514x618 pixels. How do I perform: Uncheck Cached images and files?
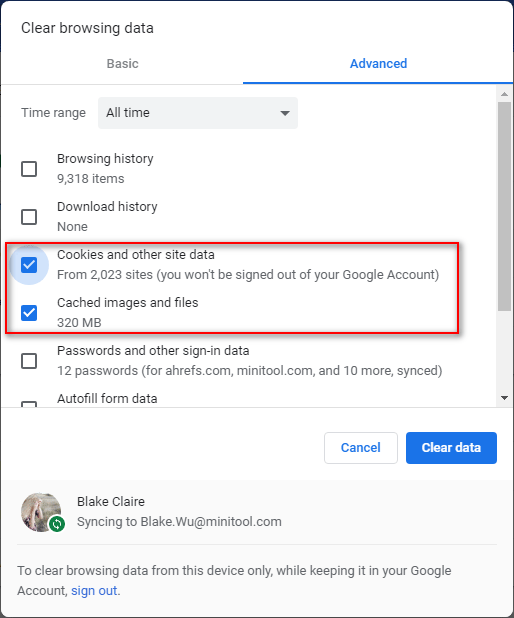point(29,313)
